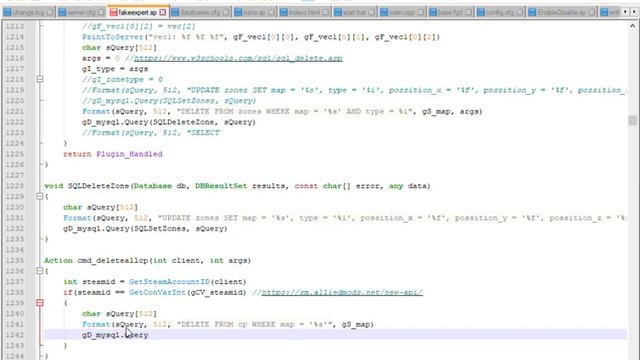Click 'gD_mysql.Query' on highlighted line 1242
Image resolution: width=640 pixels, height=360 pixels.
[115, 335]
